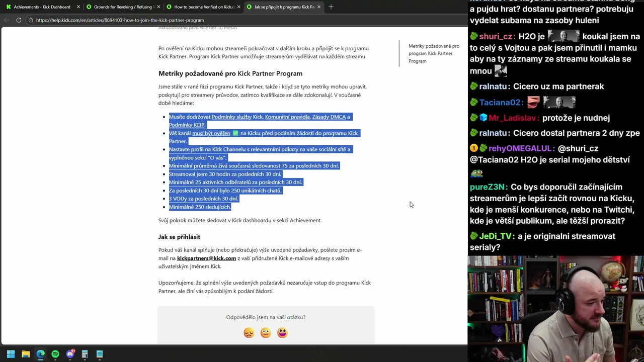Click '3 VODy za posledních 30 dní' item
Viewport: 644px width, 362px height.
pyautogui.click(x=203, y=199)
